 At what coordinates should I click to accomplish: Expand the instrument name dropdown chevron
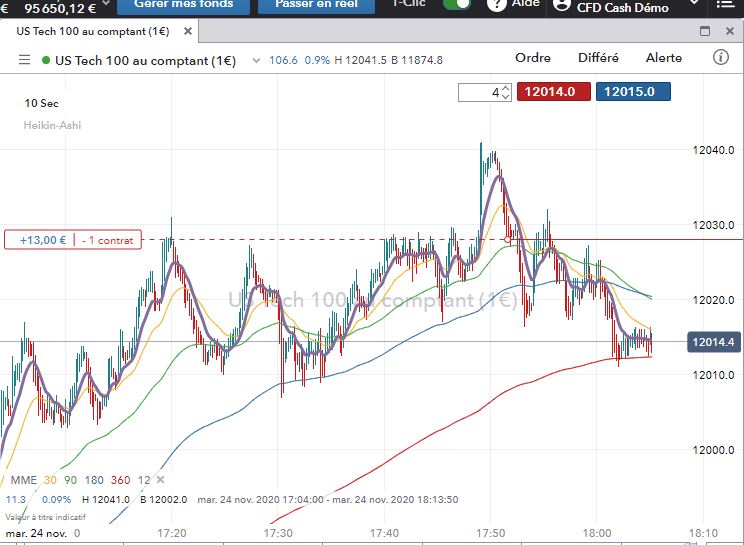[256, 60]
